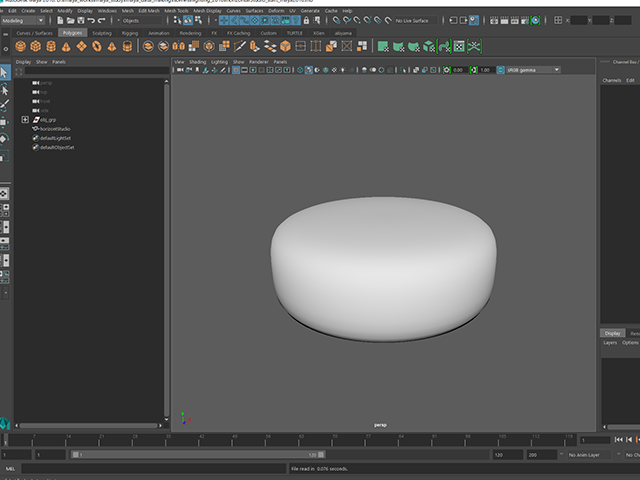
Task: Click the Multi-Cut knife tool icon
Action: (240, 47)
